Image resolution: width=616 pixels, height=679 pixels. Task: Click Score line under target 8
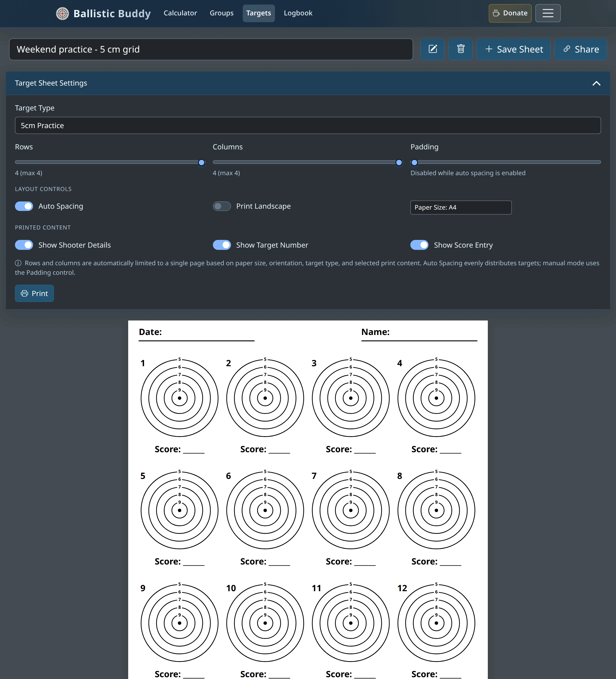tap(436, 562)
